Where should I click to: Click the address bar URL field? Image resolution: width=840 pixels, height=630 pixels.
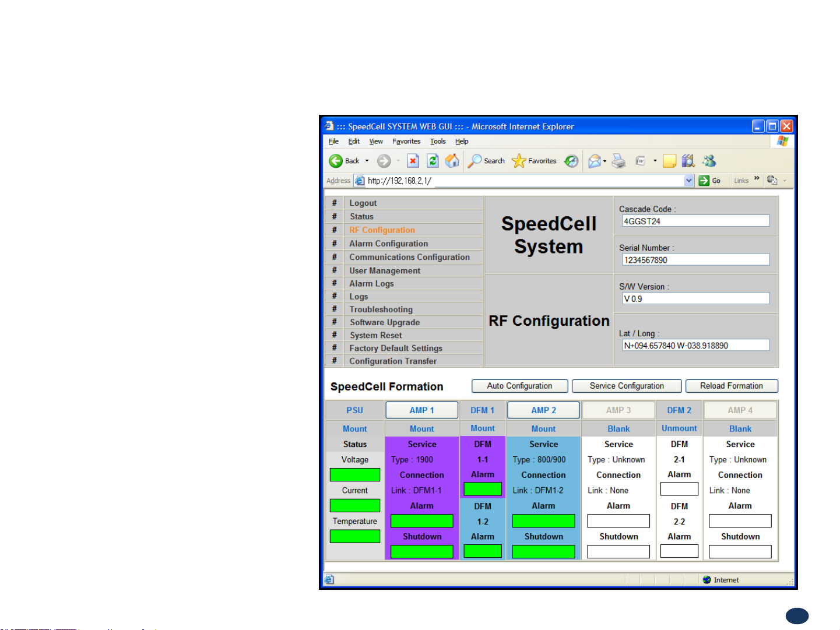tap(525, 181)
